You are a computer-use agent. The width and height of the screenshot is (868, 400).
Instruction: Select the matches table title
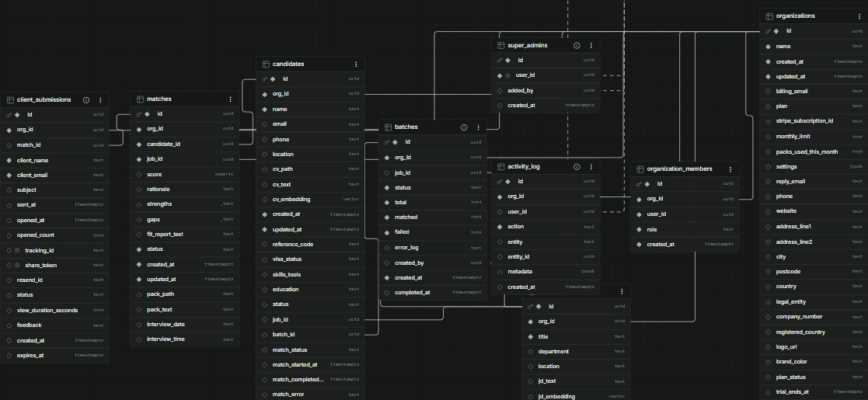[x=159, y=99]
